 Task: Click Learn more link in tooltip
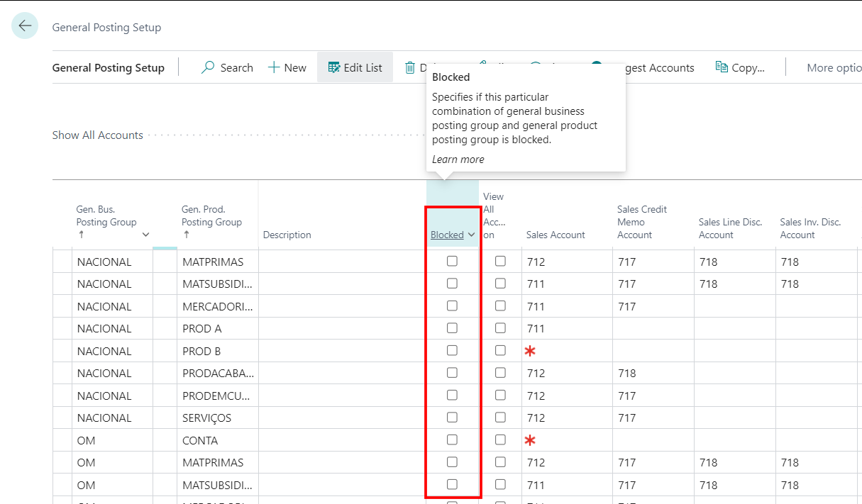[458, 159]
